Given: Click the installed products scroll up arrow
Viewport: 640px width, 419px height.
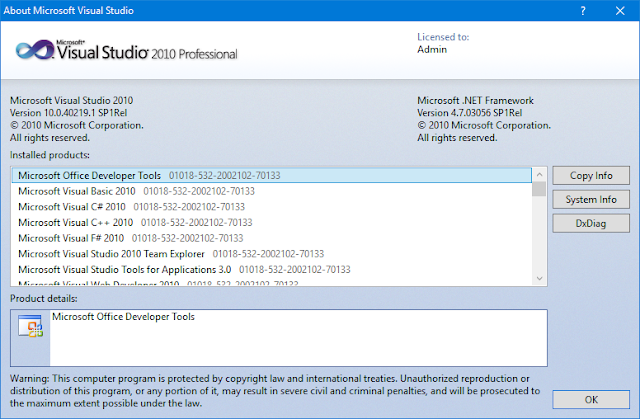Looking at the screenshot, I should coord(539,175).
